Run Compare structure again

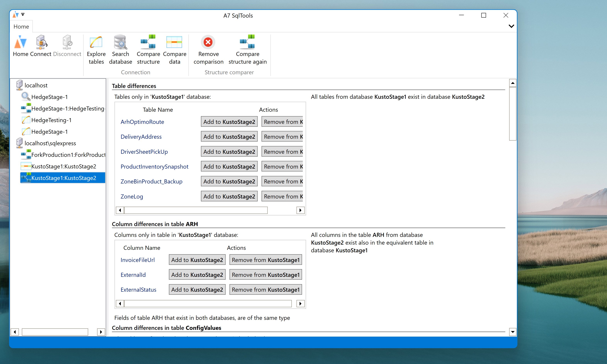click(247, 42)
